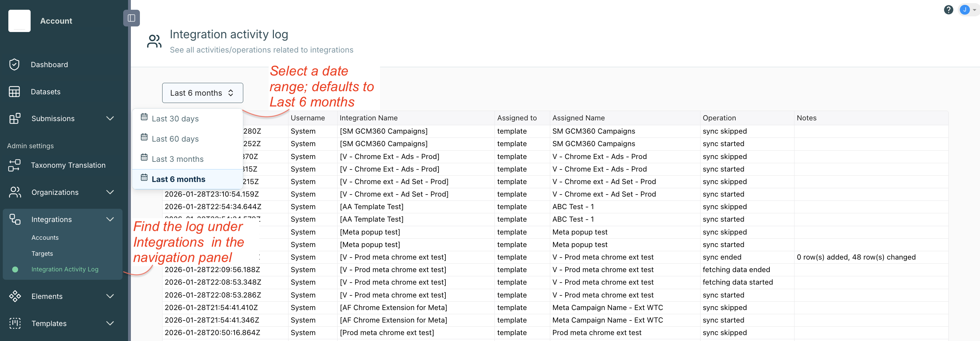Screen dimensions: 980x341
Task: Click the calendar icon beside Last 60 days
Action: pos(144,137)
